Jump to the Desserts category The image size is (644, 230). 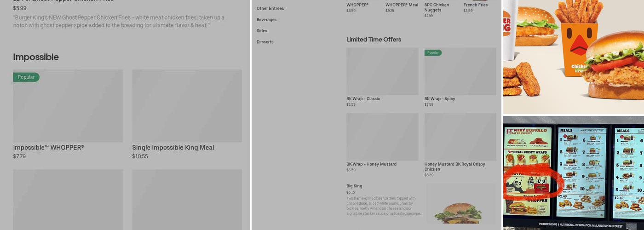click(265, 42)
